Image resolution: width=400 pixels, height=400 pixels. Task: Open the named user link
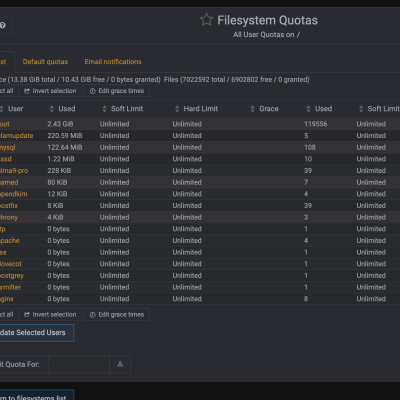9,182
